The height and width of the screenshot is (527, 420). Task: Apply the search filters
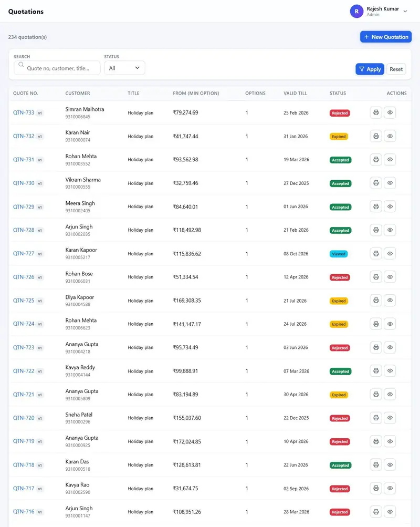coord(370,69)
